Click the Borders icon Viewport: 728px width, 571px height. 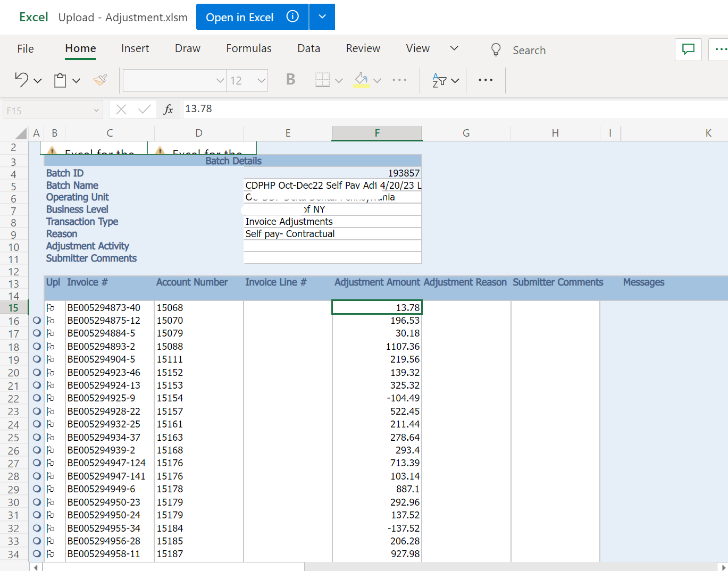coord(322,80)
